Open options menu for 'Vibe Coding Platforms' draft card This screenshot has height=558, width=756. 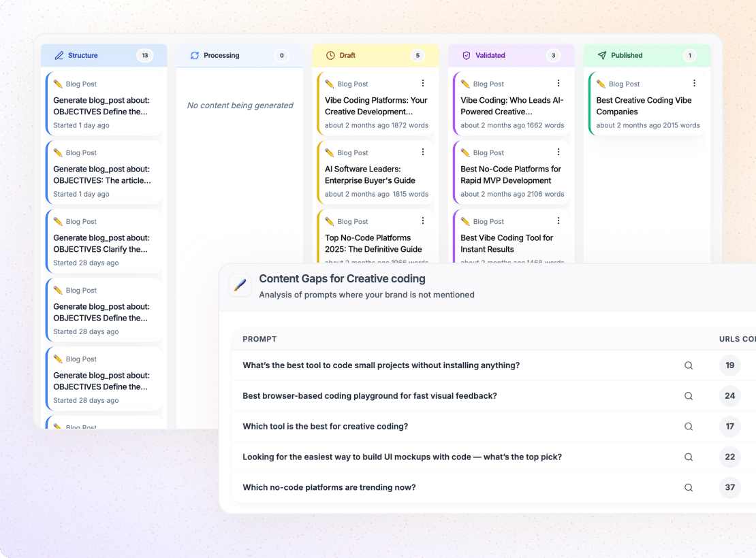pyautogui.click(x=422, y=84)
